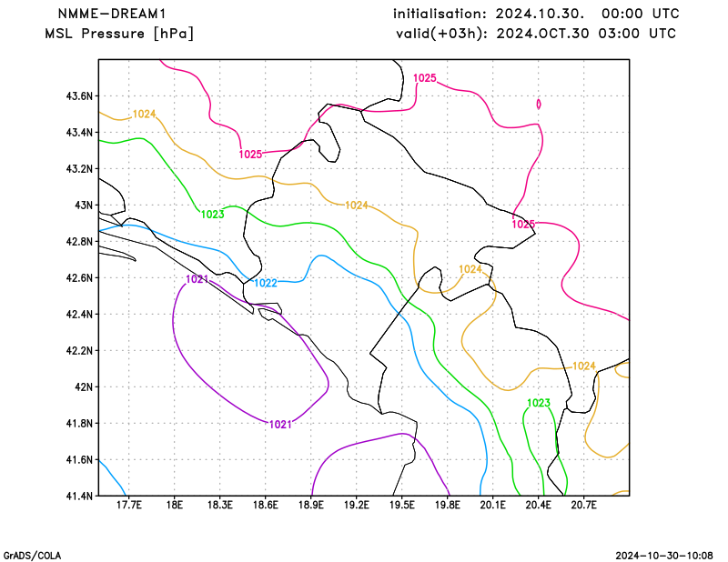Select the valid(+03h) 03:00 UTC line
Screen dimensions: 728x562
coord(536,34)
